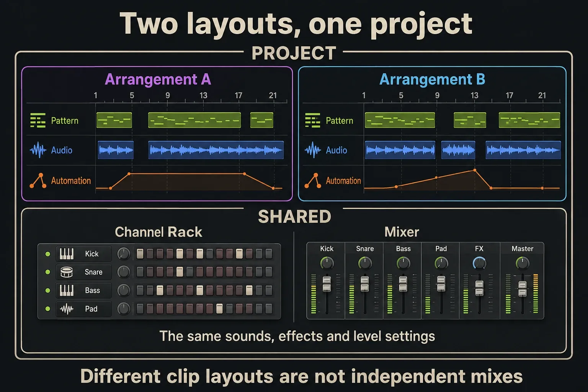Click the Audio waveform icon in Arrangement B
Screen dimensions: 588x392
click(x=313, y=150)
